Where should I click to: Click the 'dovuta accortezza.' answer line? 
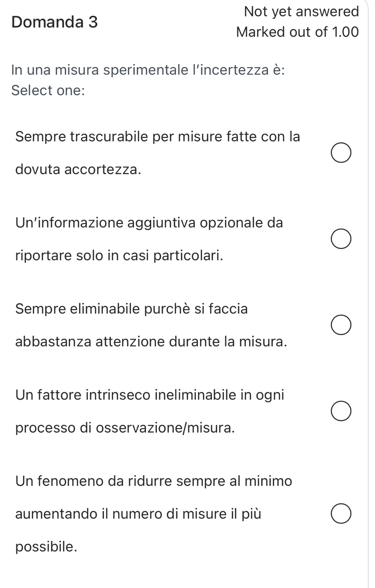coord(78,169)
